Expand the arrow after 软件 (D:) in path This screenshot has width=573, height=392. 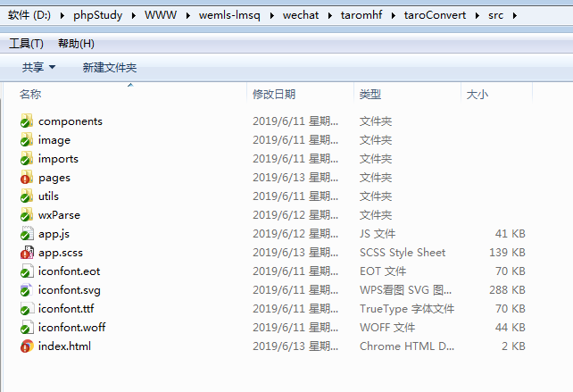point(62,15)
